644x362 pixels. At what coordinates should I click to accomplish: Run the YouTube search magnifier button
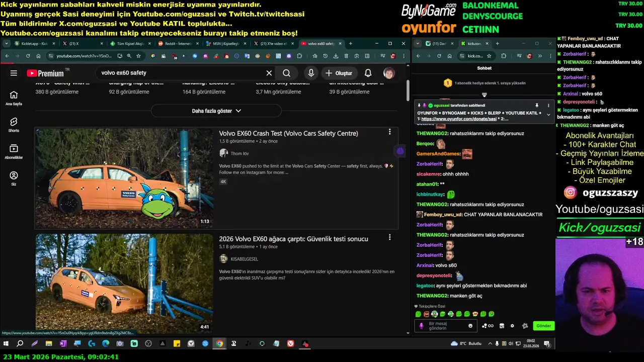coord(286,73)
